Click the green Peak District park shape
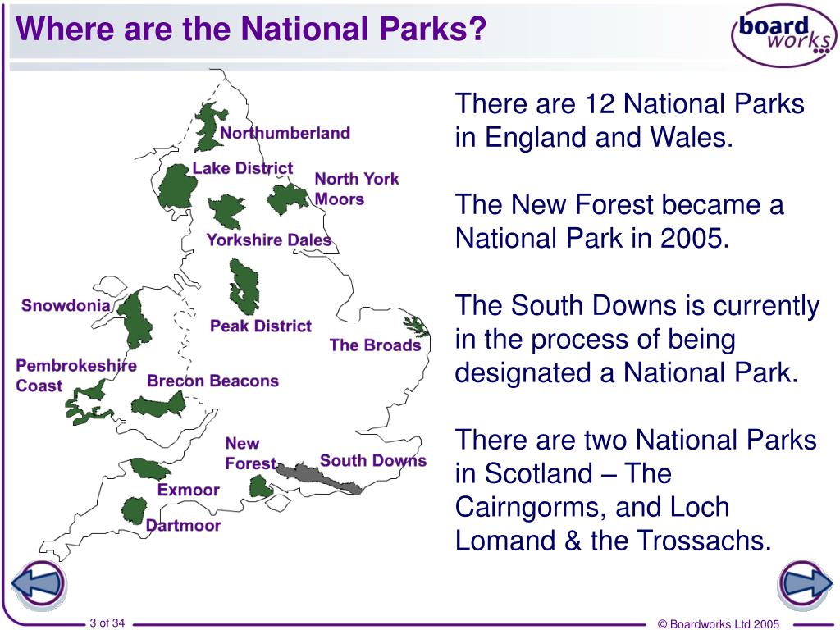The image size is (840, 630). pyautogui.click(x=244, y=286)
